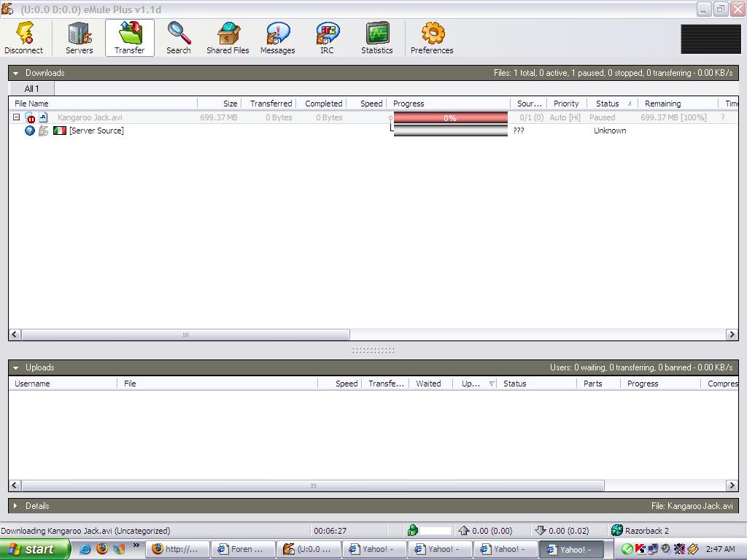747x560 pixels.
Task: Click the client software icon on Server Source row
Action: click(x=43, y=131)
